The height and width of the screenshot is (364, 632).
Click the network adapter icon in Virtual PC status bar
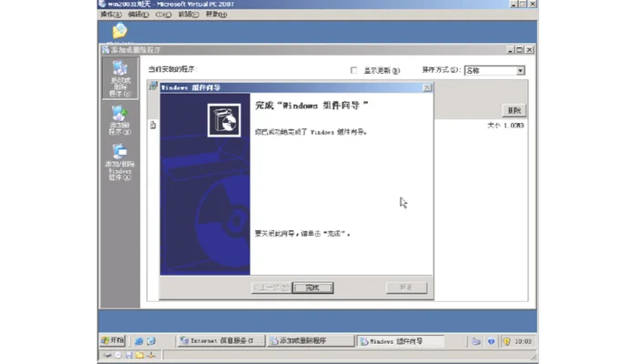pos(151,355)
